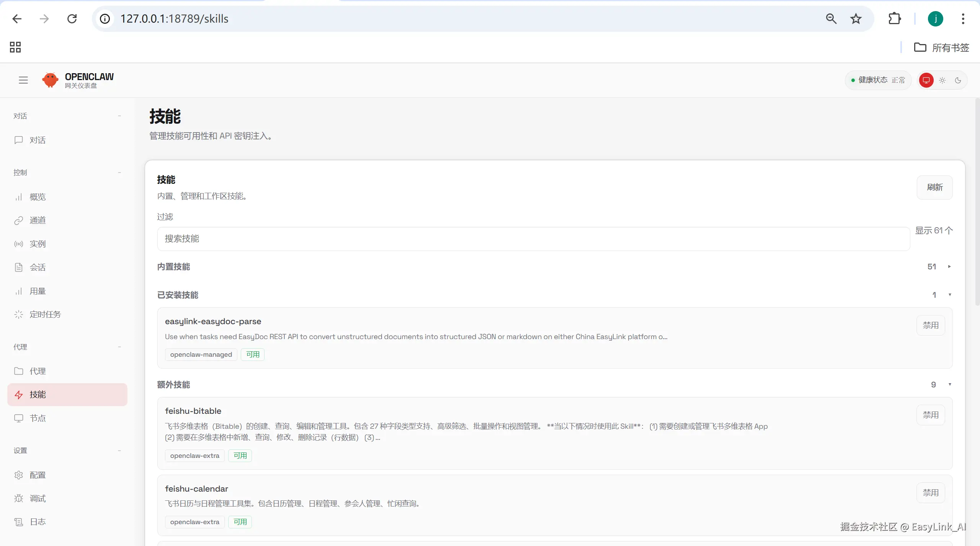Toggle the hamburger sidebar menu icon
980x546 pixels.
23,80
